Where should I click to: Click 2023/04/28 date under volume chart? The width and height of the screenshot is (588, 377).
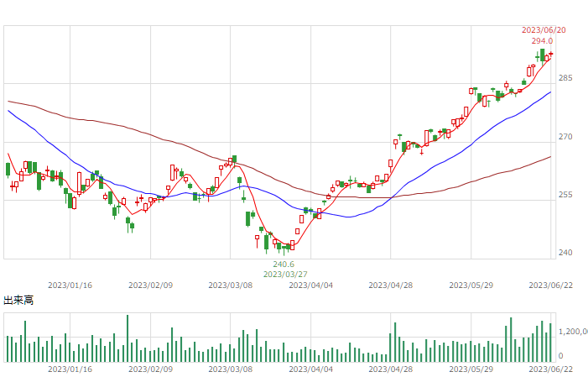click(x=390, y=369)
